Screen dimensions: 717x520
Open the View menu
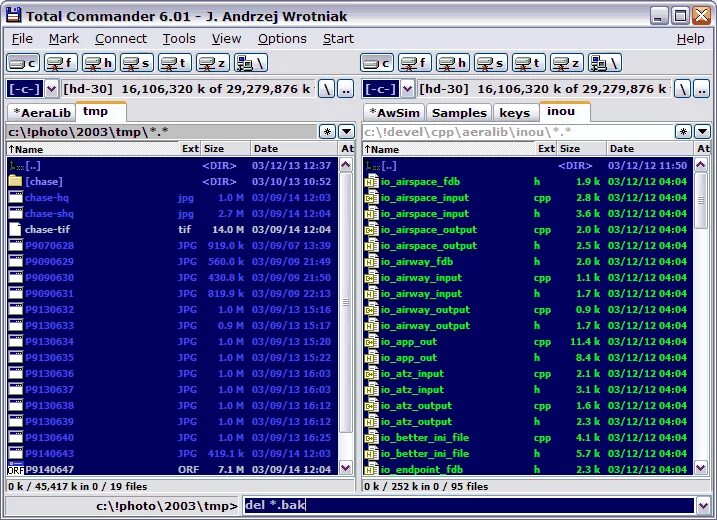point(226,39)
